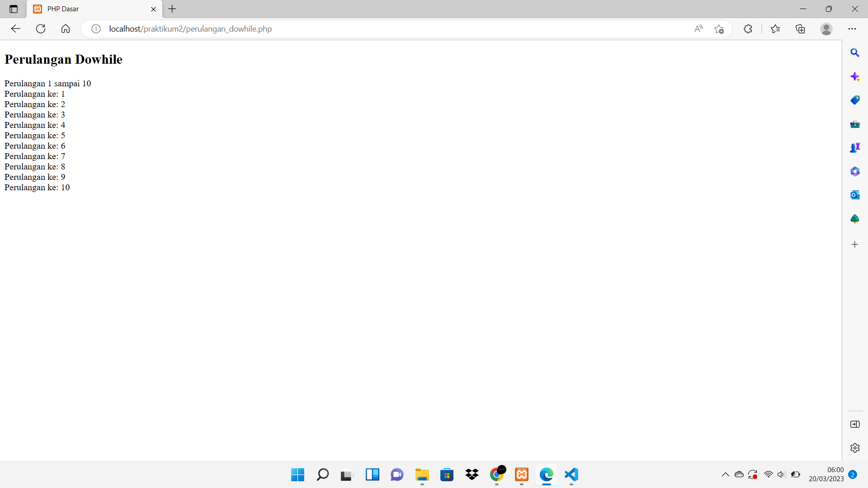Click the browser Refresh button
Image resolution: width=868 pixels, height=488 pixels.
(x=41, y=29)
